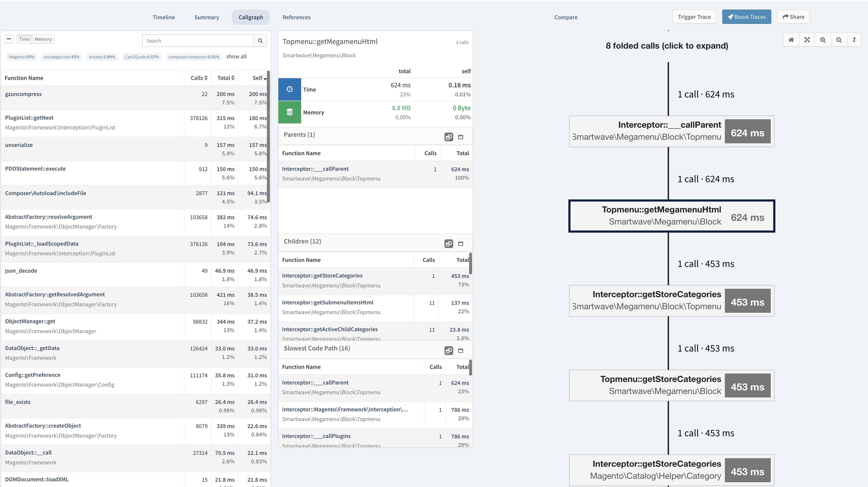Open the Summary tab
The height and width of the screenshot is (487, 868).
(x=207, y=17)
